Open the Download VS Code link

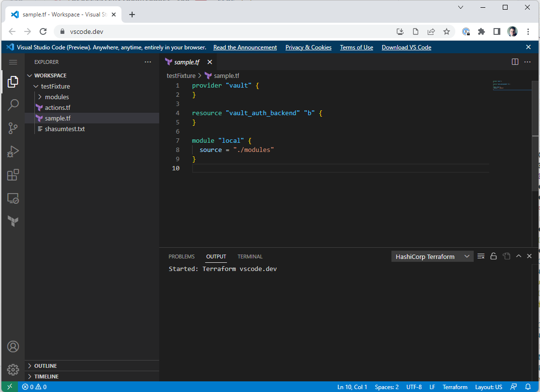[406, 47]
